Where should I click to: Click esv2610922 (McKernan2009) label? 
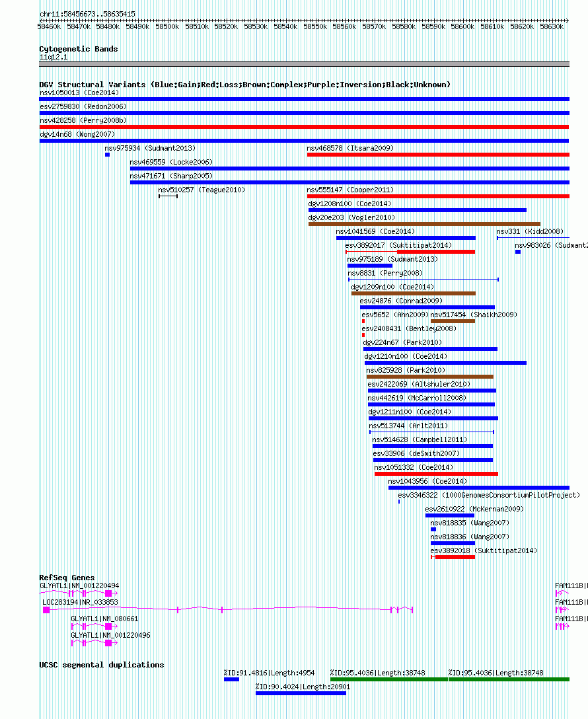474,509
